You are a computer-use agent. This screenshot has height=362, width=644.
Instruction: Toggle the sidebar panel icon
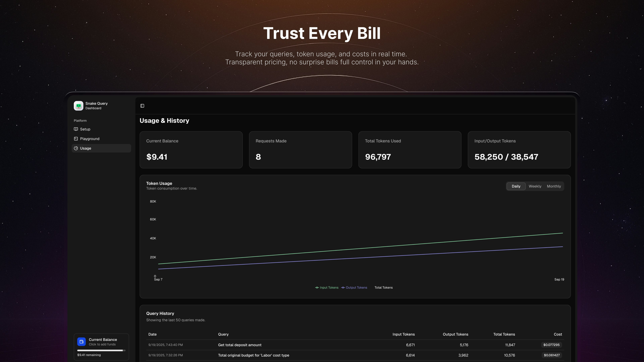(142, 106)
